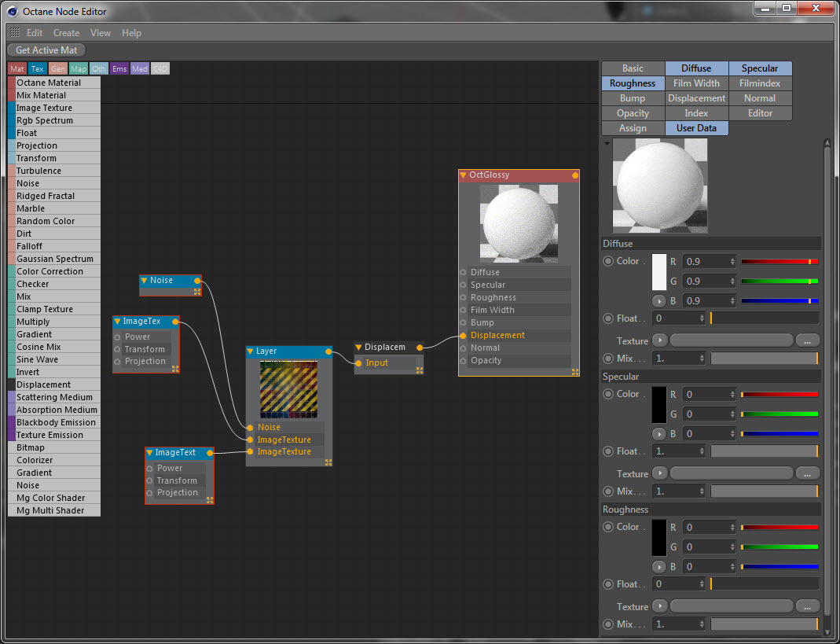The height and width of the screenshot is (644, 840).
Task: Click the Noise input port on Layer node
Action: click(x=250, y=428)
